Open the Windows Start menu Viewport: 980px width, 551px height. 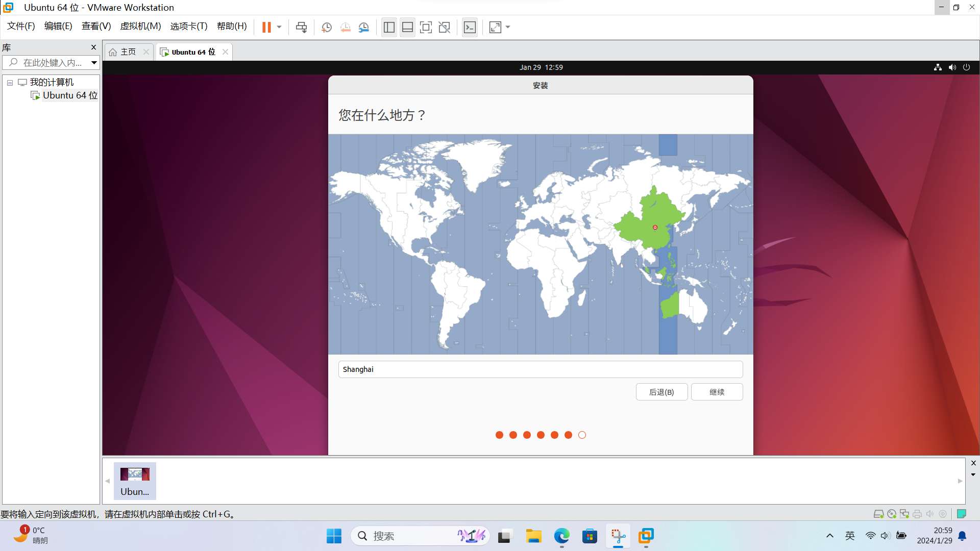point(334,536)
